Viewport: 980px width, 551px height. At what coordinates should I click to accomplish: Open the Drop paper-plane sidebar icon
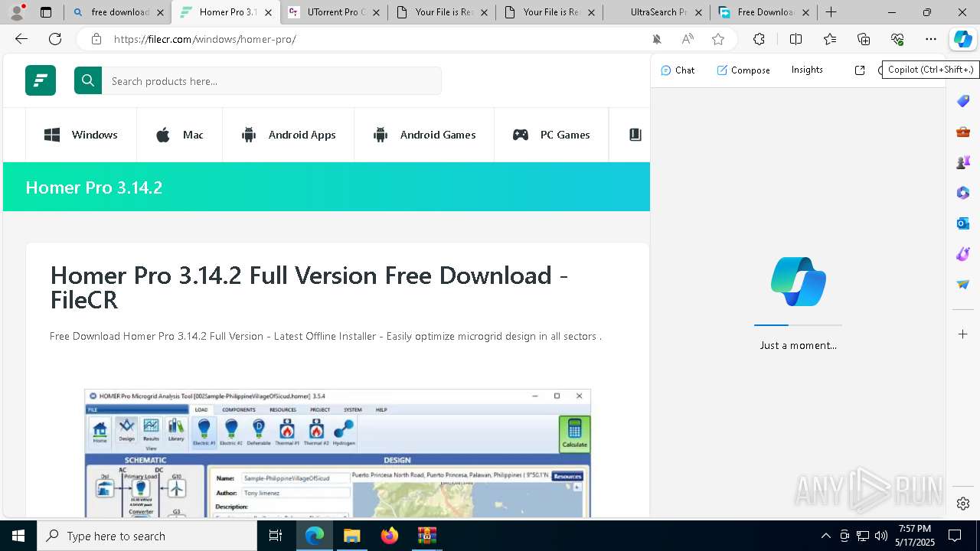tap(963, 285)
